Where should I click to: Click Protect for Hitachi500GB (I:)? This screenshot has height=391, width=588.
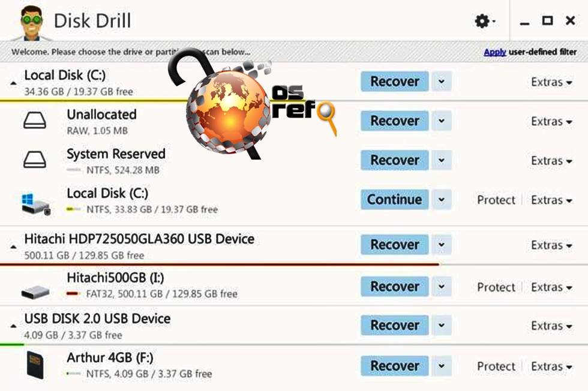(x=496, y=287)
